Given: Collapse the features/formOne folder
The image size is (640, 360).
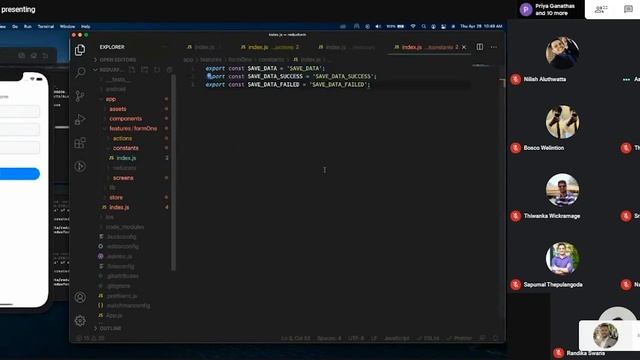Looking at the screenshot, I should [x=133, y=129].
